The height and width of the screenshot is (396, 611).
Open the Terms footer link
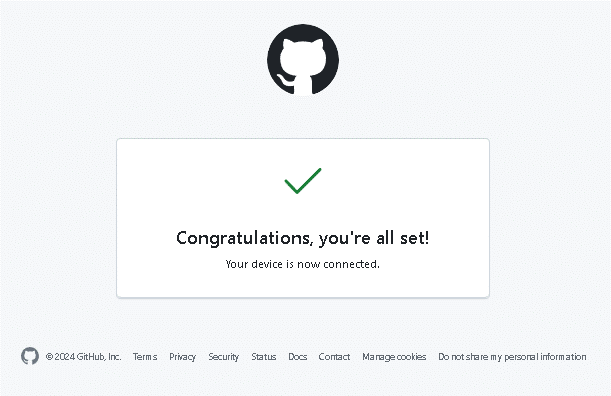[145, 357]
